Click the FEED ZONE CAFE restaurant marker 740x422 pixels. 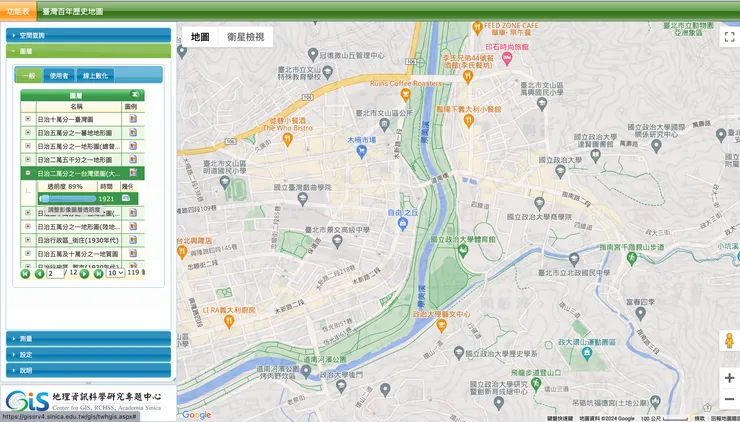[477, 28]
